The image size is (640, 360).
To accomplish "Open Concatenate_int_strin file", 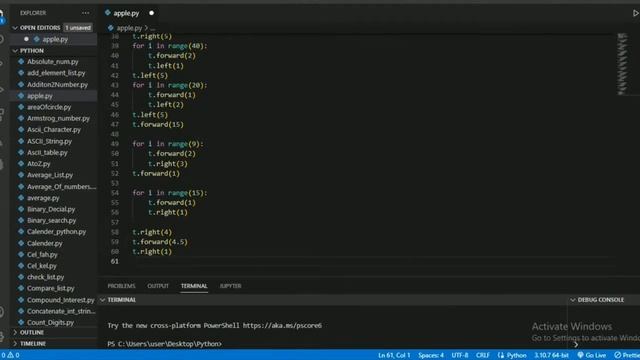I will 61,311.
